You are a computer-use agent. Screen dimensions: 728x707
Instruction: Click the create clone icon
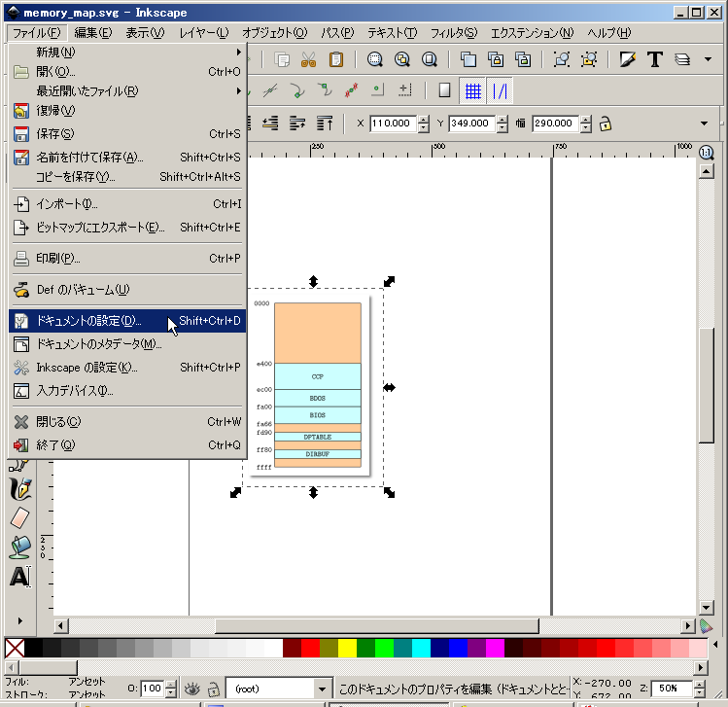click(496, 59)
